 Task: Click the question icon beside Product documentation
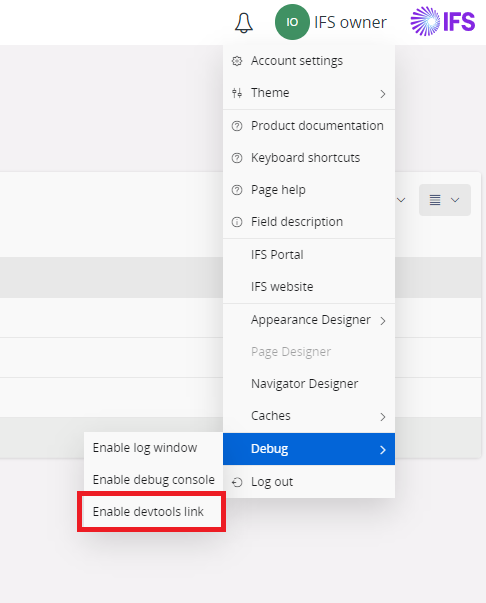[237, 126]
